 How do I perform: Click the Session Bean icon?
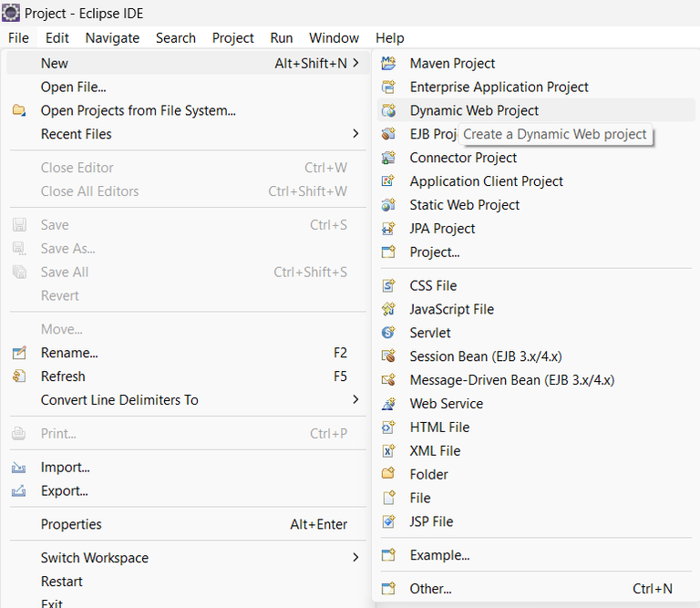(389, 356)
